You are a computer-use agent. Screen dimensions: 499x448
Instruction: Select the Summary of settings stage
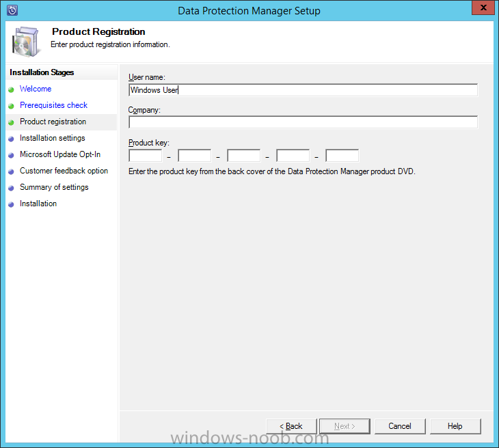coord(54,187)
